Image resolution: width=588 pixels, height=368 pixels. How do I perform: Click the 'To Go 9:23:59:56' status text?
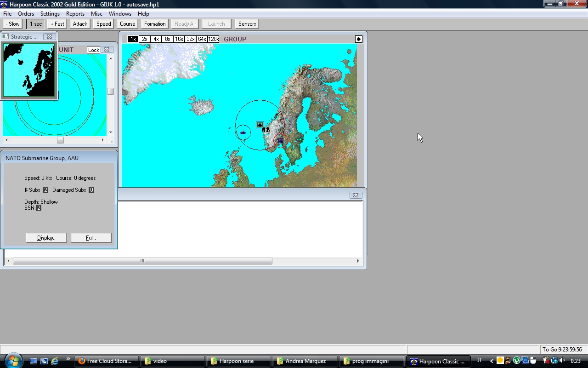[562, 350]
